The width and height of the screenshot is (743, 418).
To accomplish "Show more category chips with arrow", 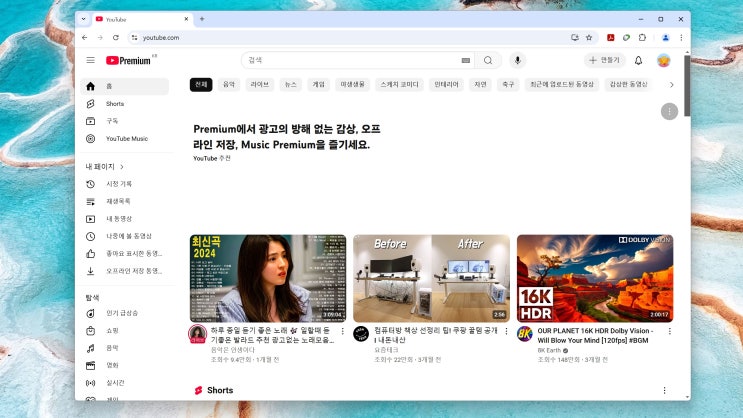I will click(x=671, y=85).
